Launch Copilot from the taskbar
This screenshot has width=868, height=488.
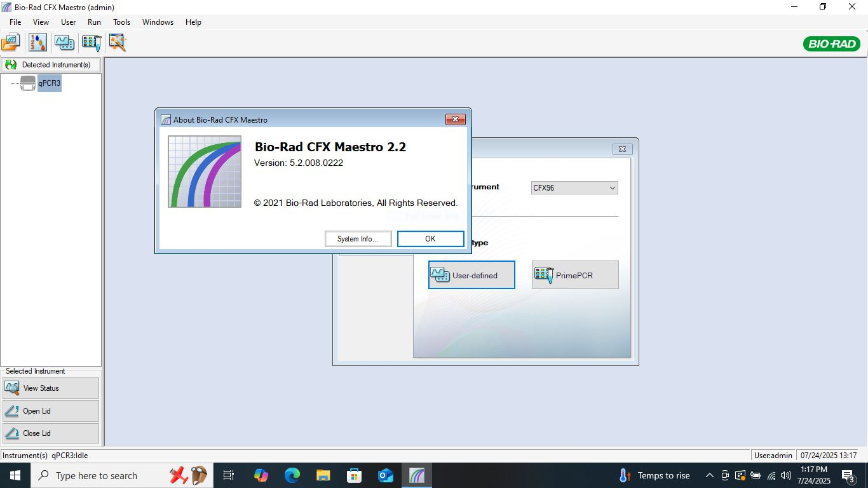(x=261, y=475)
